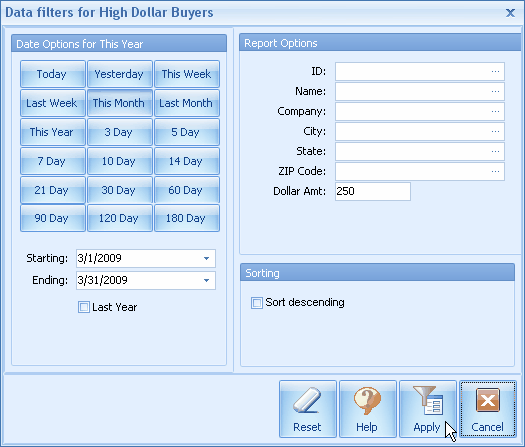Image resolution: width=525 pixels, height=447 pixels.
Task: Click the Reset eraser icon button
Action: [307, 408]
